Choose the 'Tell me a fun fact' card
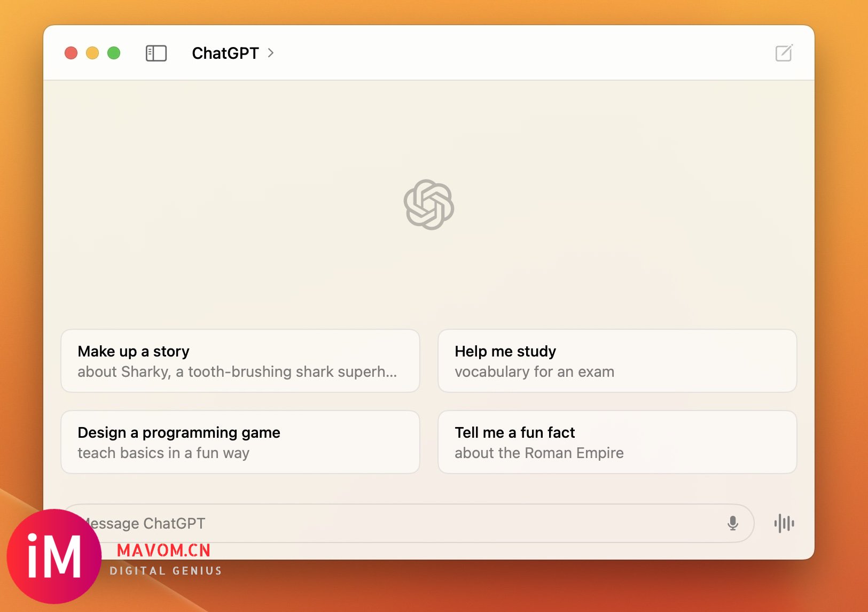This screenshot has height=612, width=868. (x=617, y=442)
